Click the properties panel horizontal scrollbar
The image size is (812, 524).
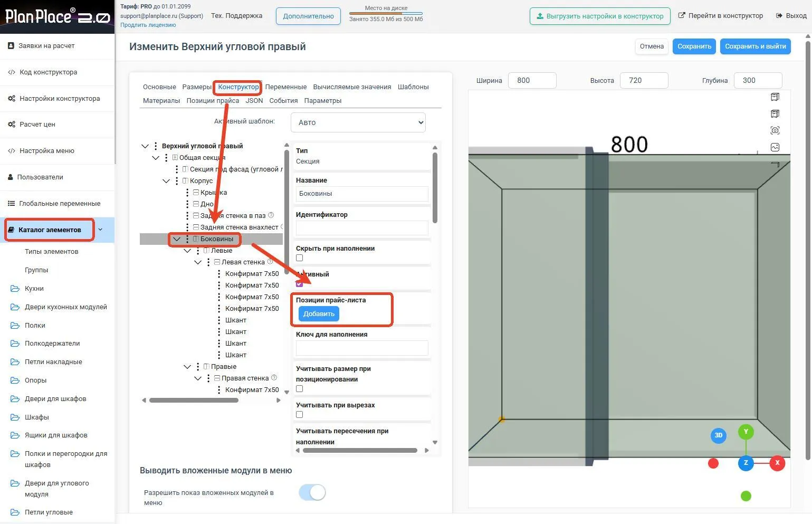(x=359, y=451)
